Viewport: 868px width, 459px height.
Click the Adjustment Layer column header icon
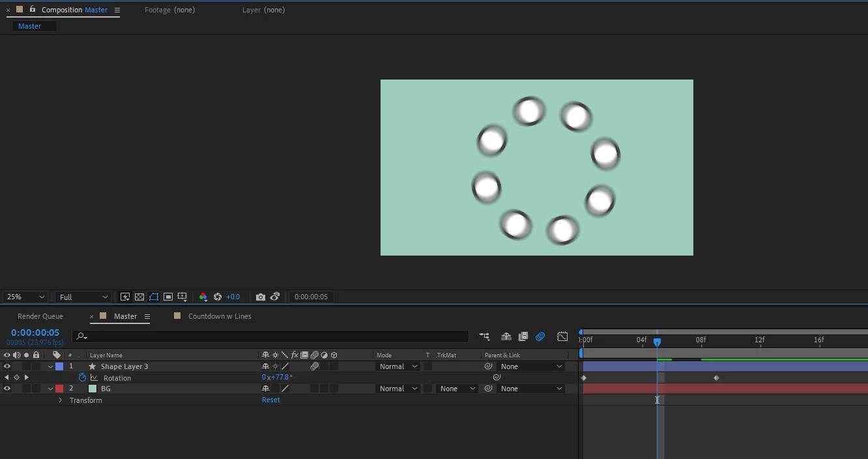pyautogui.click(x=325, y=355)
